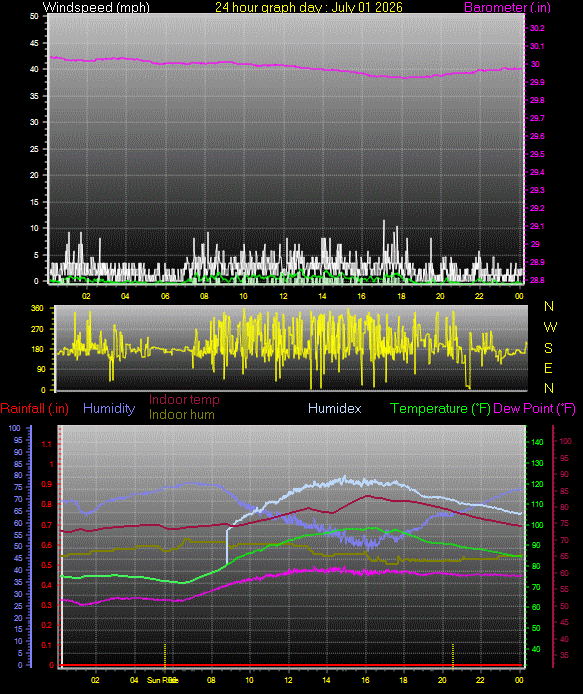Click the 45 value on windspeed axis

point(34,43)
